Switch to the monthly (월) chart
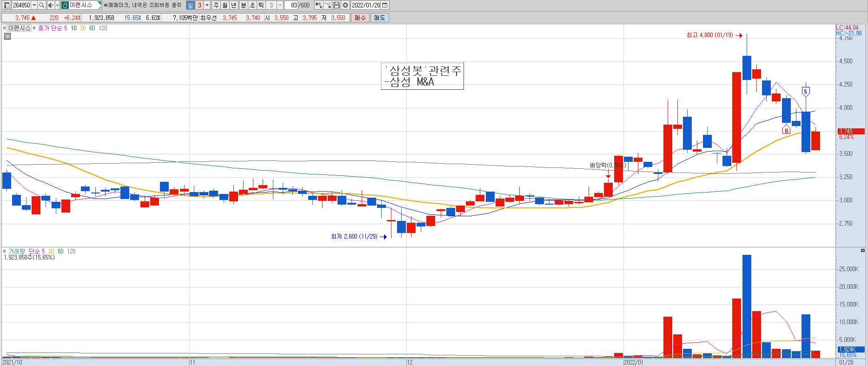 pyautogui.click(x=225, y=5)
